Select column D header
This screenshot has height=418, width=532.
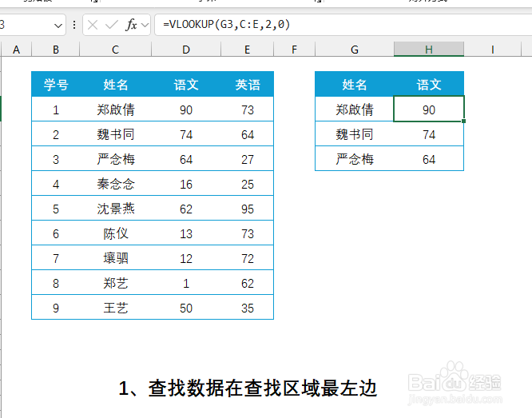(x=186, y=50)
